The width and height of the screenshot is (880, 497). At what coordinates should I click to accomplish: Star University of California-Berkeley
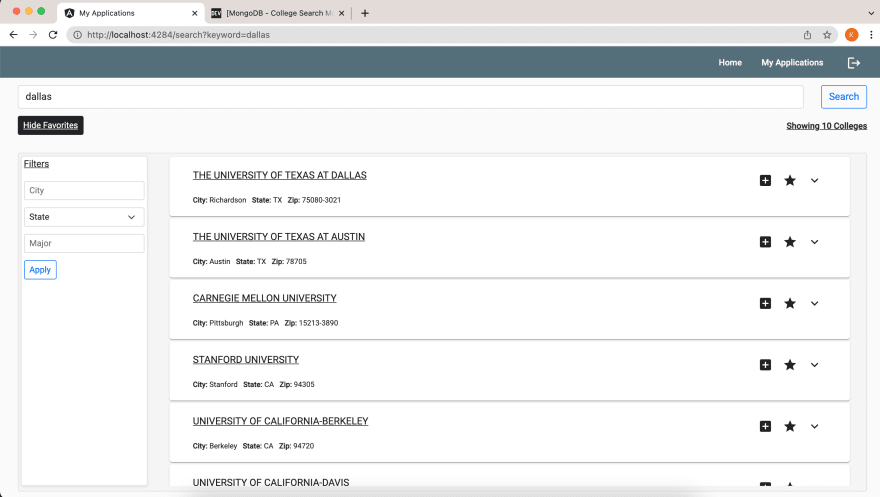pos(790,426)
